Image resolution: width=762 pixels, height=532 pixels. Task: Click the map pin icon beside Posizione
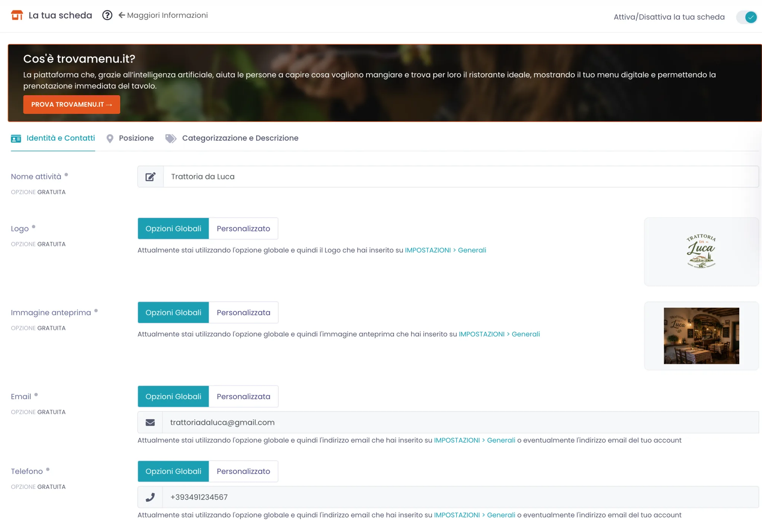(110, 138)
